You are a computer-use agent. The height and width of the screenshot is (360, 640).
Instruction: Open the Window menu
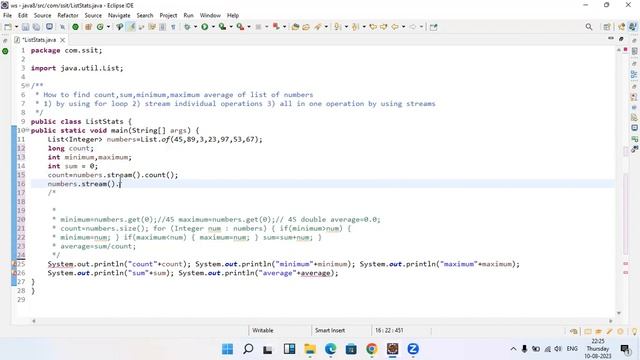coord(210,16)
